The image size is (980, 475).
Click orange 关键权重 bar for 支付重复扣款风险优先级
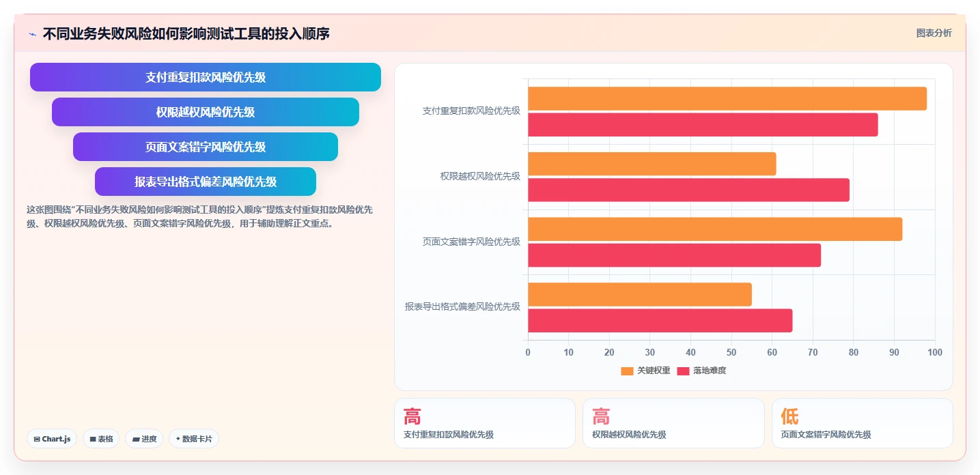click(x=727, y=98)
